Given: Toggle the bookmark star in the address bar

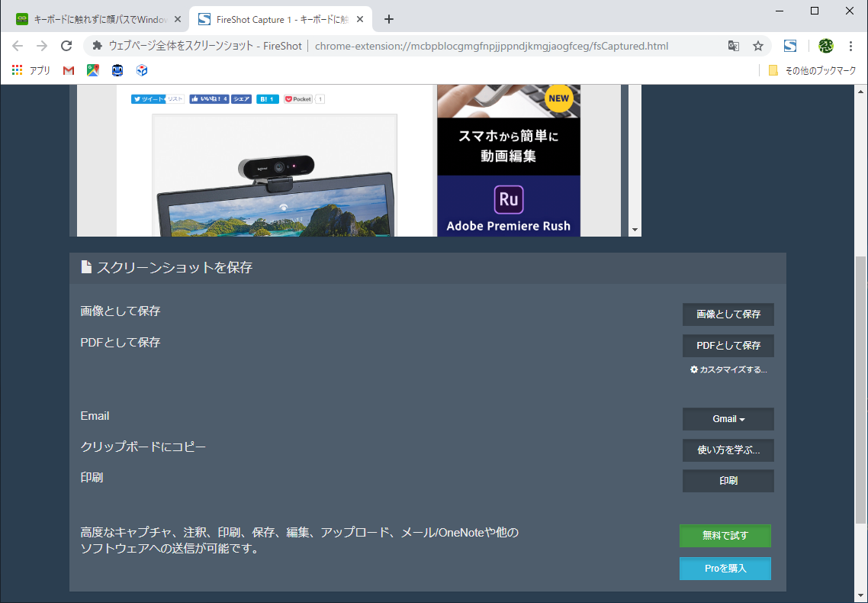Looking at the screenshot, I should 758,46.
